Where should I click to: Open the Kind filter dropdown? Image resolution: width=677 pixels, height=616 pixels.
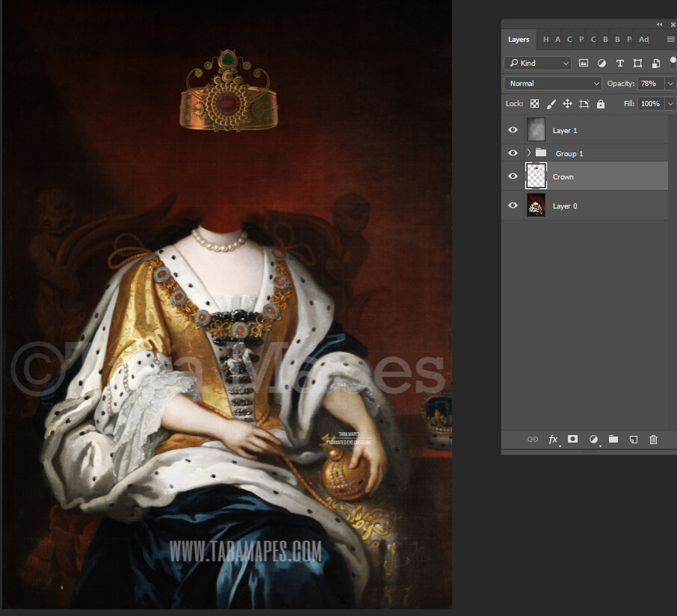pos(537,63)
